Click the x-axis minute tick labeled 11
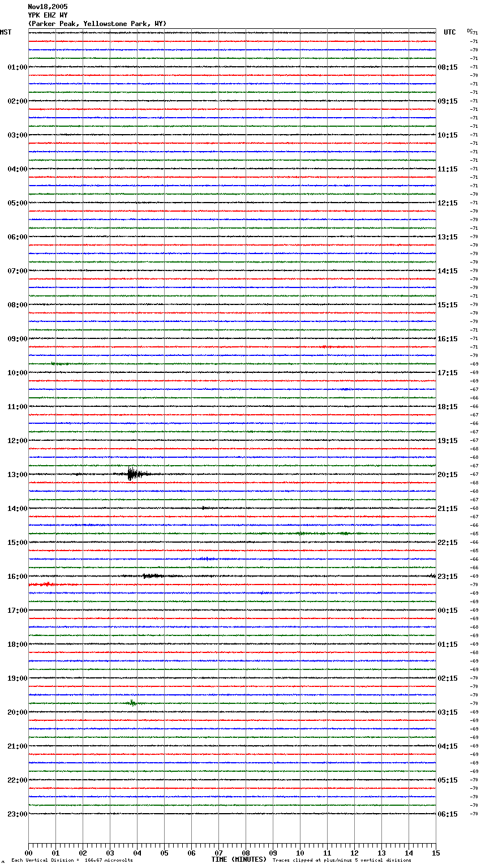Screen dimensions: 481x868 coord(327,853)
